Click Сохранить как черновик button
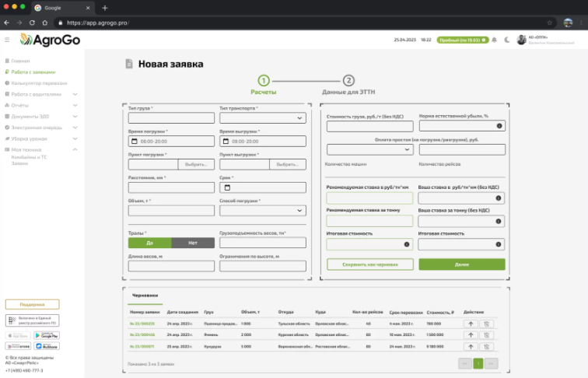The image size is (588, 378). click(x=370, y=264)
